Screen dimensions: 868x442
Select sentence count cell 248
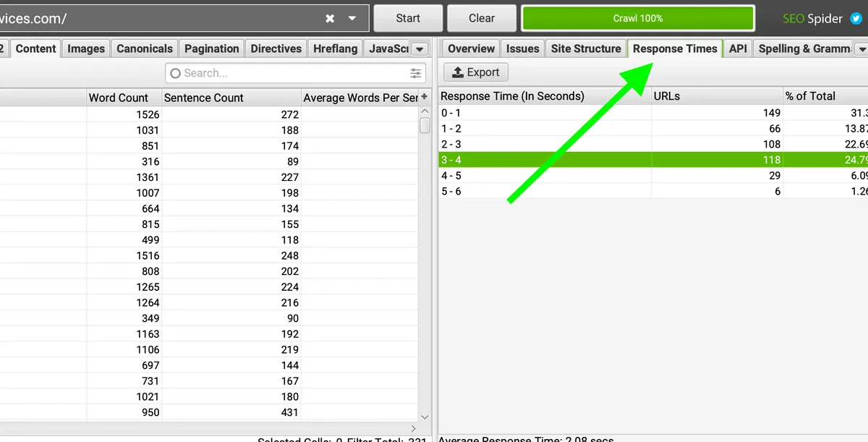pos(290,255)
